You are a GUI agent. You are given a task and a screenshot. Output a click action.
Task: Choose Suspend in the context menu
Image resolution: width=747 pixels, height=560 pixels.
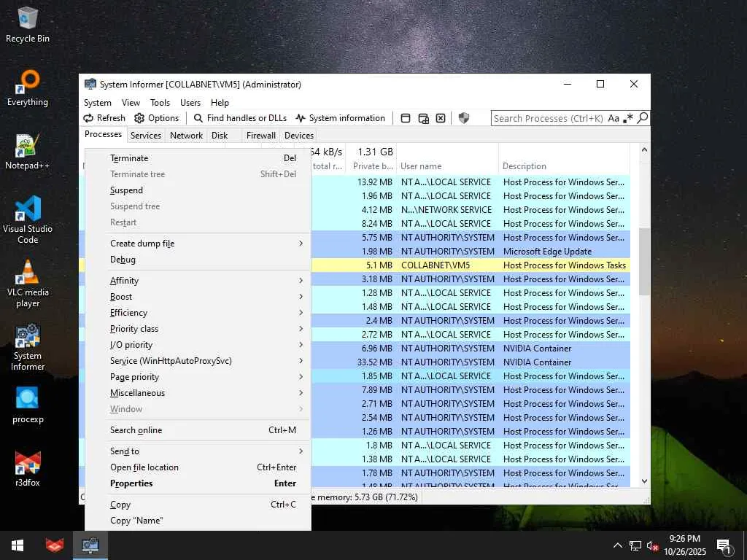[198, 190]
